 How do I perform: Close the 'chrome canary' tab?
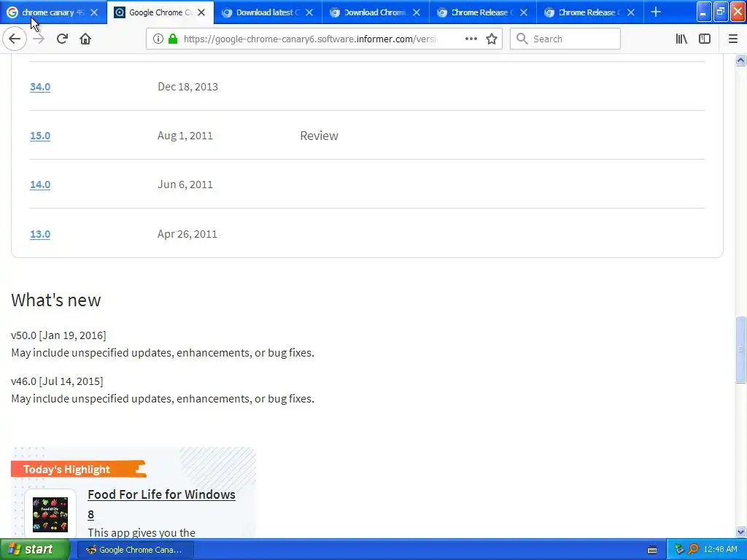coord(94,12)
